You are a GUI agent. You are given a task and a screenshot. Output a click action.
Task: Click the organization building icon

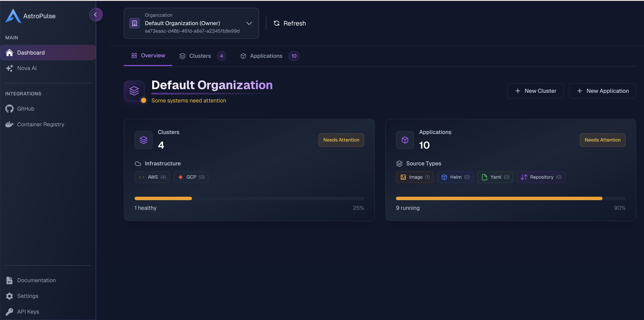click(x=135, y=23)
